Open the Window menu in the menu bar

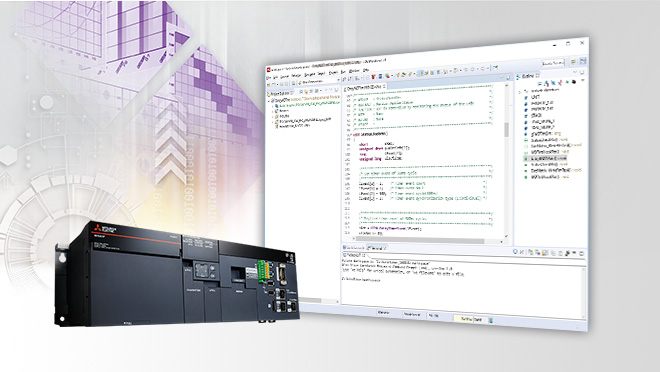click(354, 71)
